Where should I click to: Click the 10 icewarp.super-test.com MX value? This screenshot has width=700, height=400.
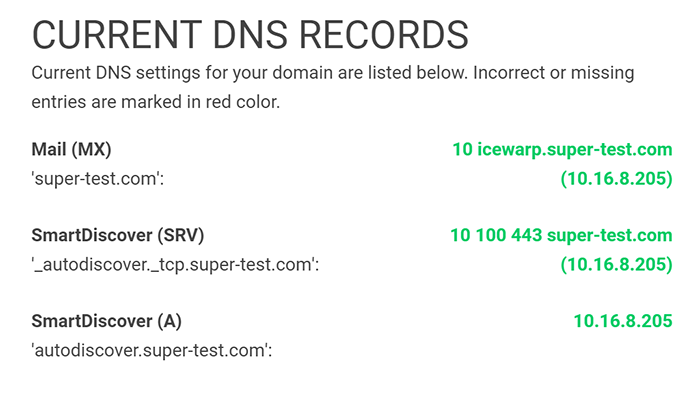pyautogui.click(x=562, y=149)
